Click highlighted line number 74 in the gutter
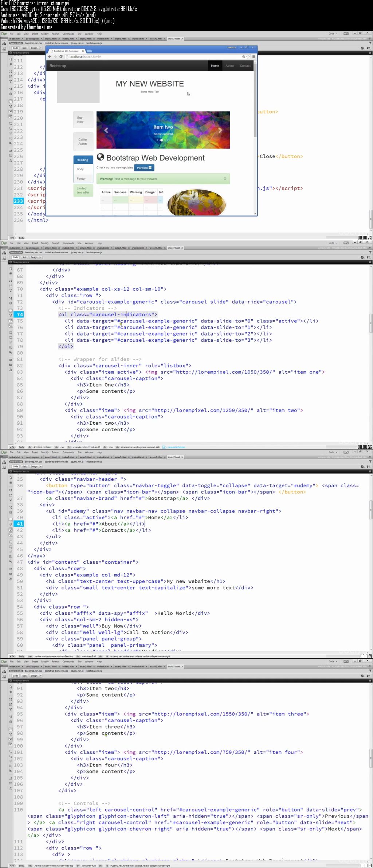The image size is (373, 868). point(19,314)
